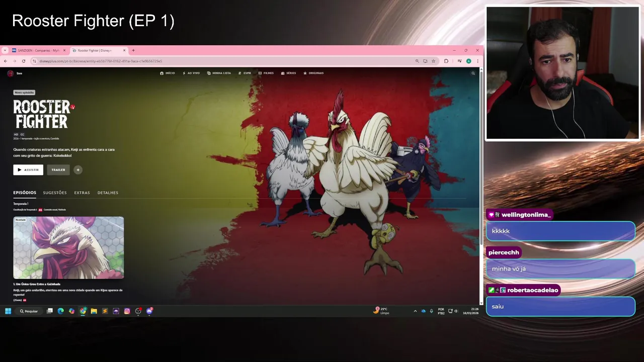The height and width of the screenshot is (362, 644).
Task: Click chat username wellingtonlima_
Action: coord(526,215)
